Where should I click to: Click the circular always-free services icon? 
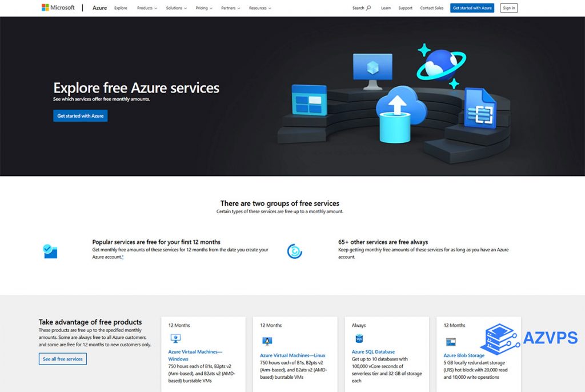(x=294, y=251)
